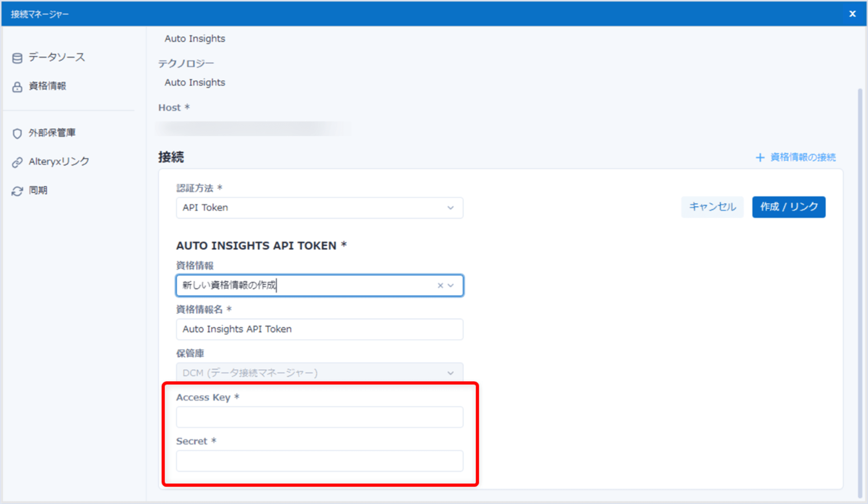
Task: Go to 外部保管庫 in the sidebar
Action: tap(52, 132)
